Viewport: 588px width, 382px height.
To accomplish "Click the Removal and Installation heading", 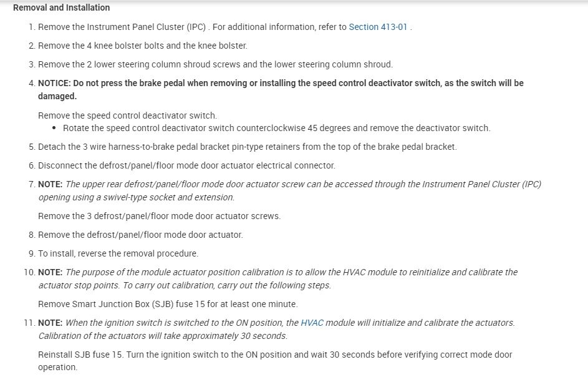I will [x=61, y=7].
